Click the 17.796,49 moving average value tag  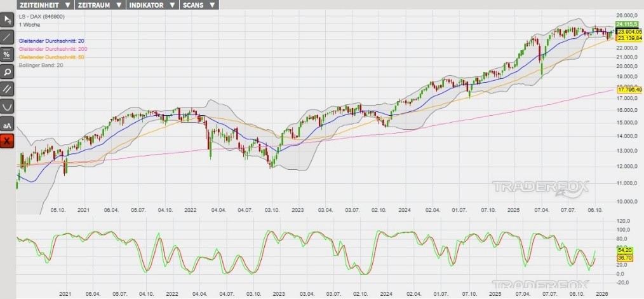click(629, 90)
